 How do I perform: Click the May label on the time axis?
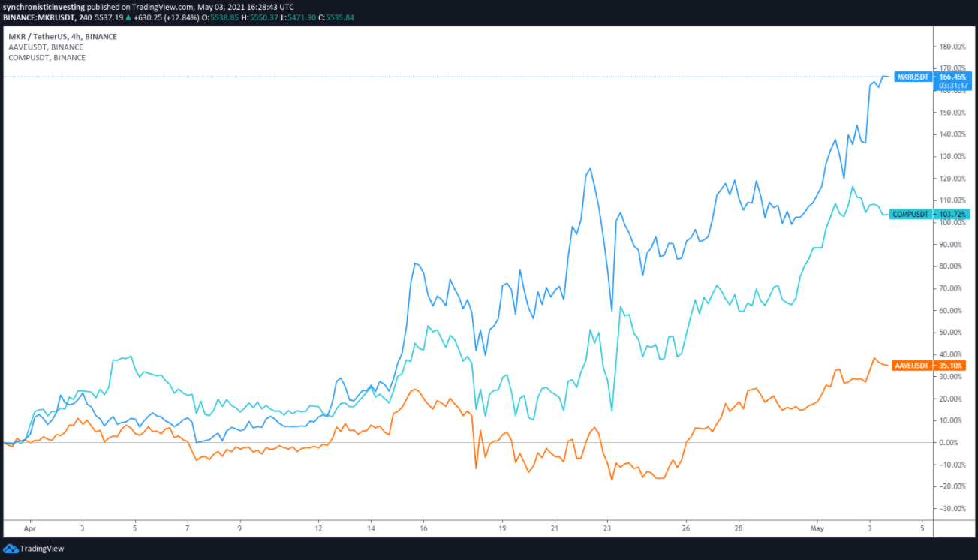coord(817,528)
